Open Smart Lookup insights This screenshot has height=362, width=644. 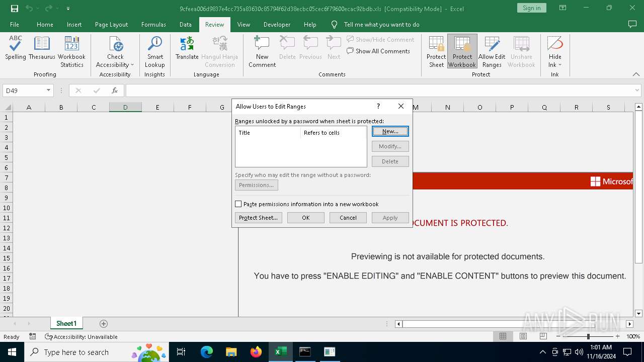155,52
